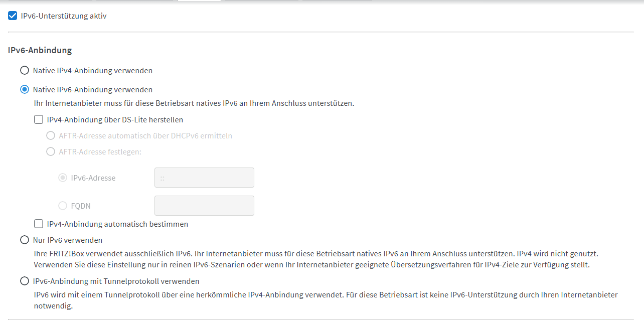The height and width of the screenshot is (320, 644).
Task: Uncheck the IPv6-Unterstützung aktiv checkbox
Action: 13,16
